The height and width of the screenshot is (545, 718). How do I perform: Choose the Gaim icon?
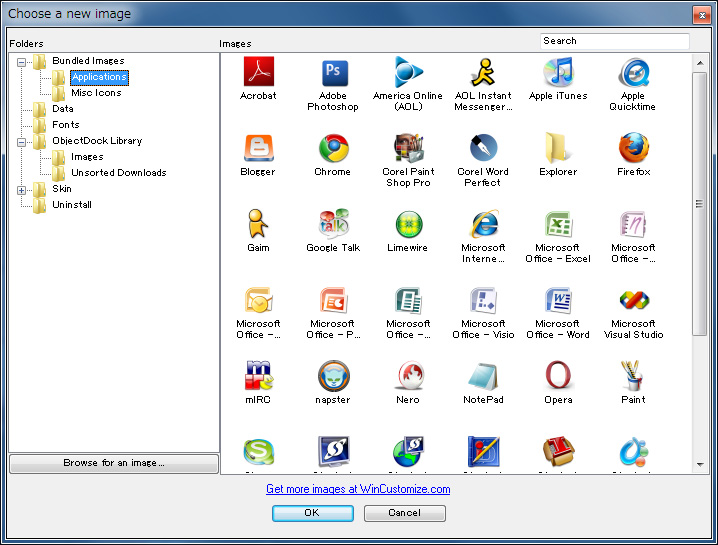[x=258, y=223]
